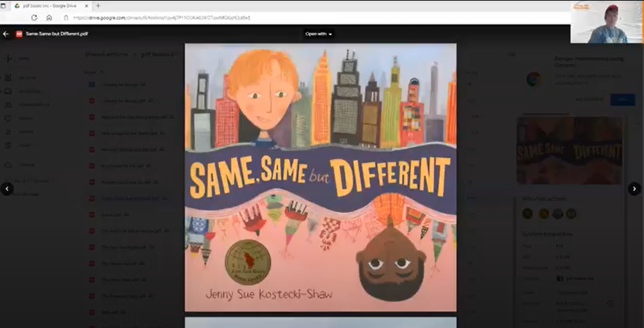The height and width of the screenshot is (328, 644).
Task: Click the drive.google.com address bar
Action: [161, 18]
